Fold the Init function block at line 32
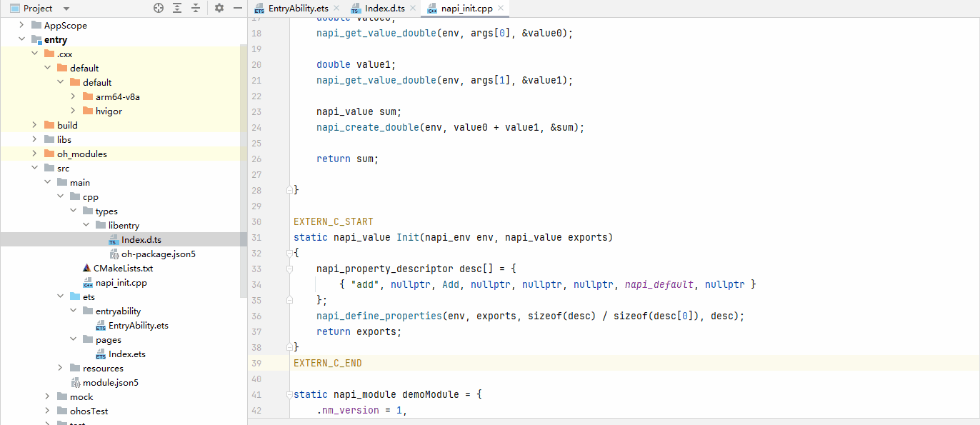Viewport: 980px width, 425px height. (x=289, y=253)
